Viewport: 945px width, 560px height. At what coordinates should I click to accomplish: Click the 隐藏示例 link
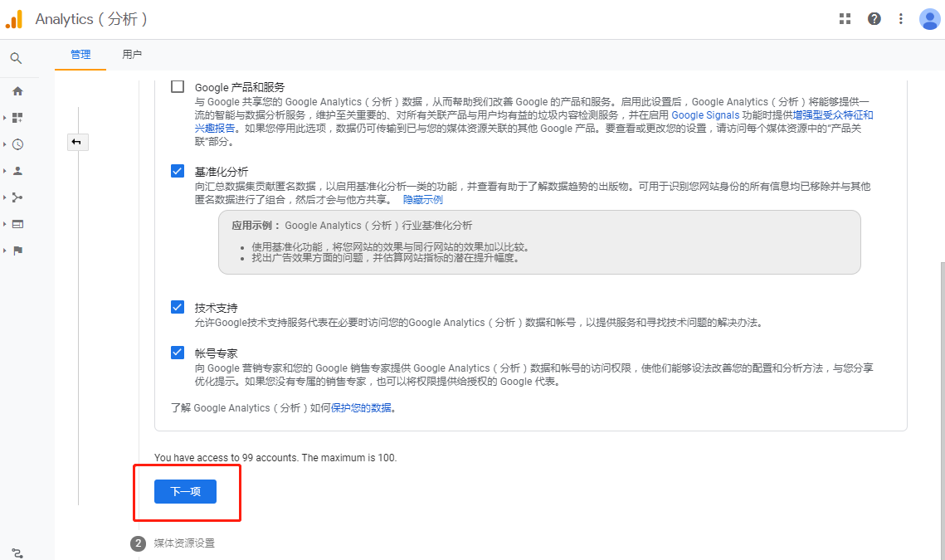tap(423, 200)
